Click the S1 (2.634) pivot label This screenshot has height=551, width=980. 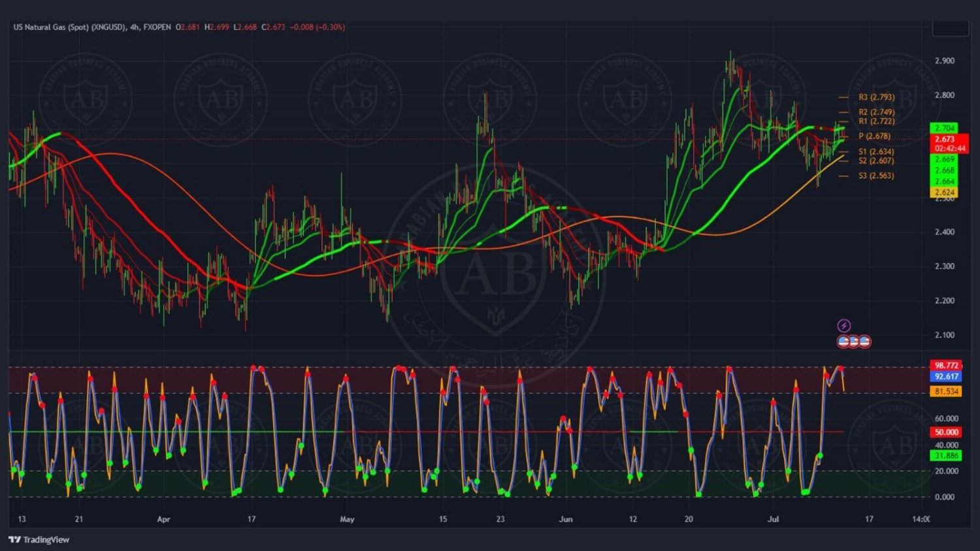tap(877, 152)
